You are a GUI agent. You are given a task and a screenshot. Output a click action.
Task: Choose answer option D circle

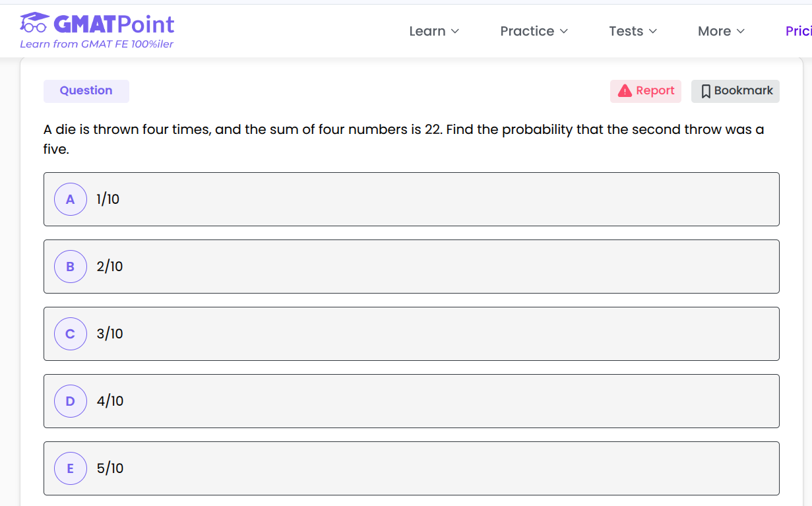point(71,401)
